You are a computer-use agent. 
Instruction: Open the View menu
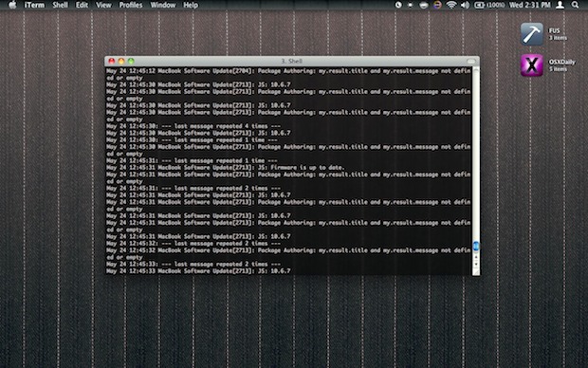[103, 5]
